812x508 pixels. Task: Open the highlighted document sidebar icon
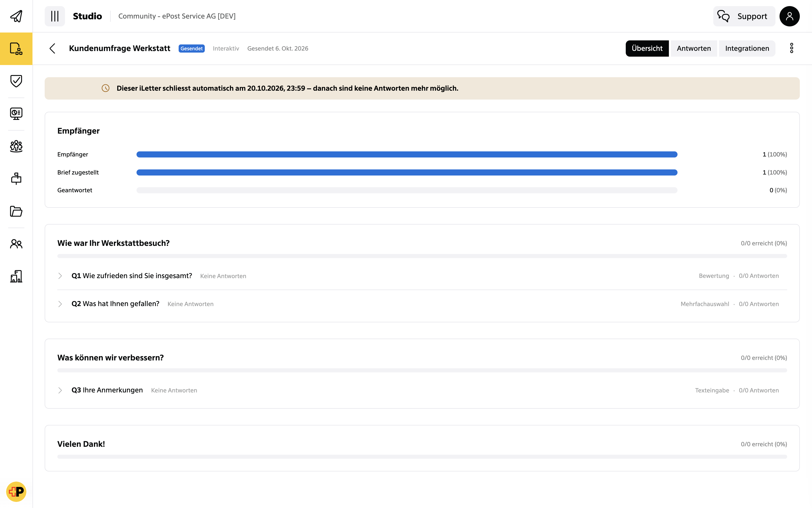pyautogui.click(x=16, y=49)
